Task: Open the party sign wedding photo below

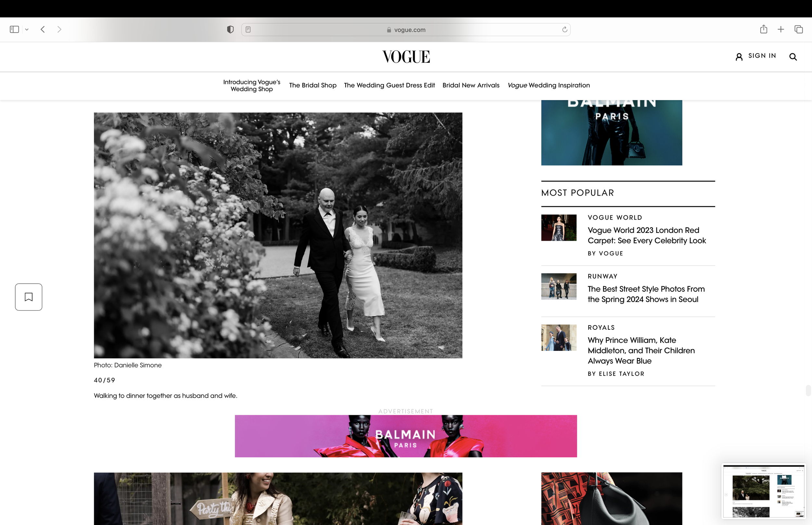Action: [x=278, y=499]
